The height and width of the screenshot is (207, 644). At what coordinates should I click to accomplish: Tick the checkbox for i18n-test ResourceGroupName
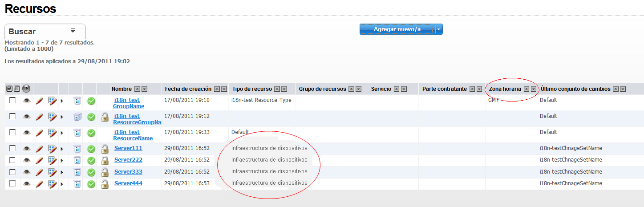(x=12, y=116)
